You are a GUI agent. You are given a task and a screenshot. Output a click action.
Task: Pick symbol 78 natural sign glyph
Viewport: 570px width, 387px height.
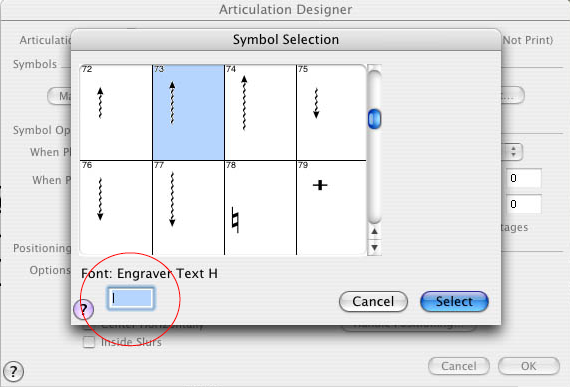click(x=260, y=208)
